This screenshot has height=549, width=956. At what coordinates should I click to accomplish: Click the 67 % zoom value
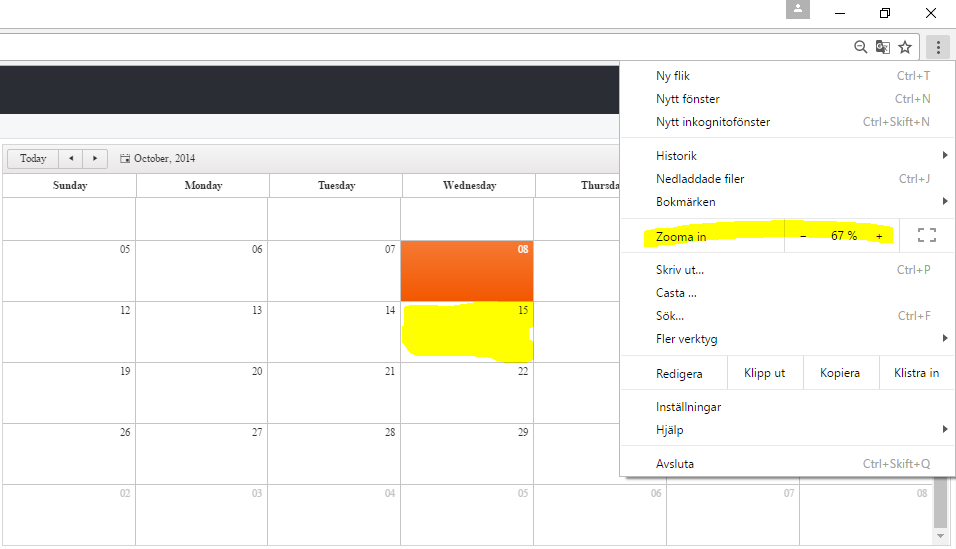[x=843, y=235]
